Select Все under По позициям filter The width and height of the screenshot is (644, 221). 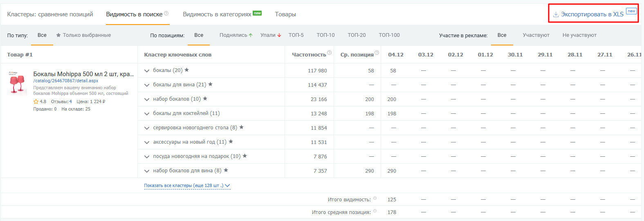pyautogui.click(x=199, y=35)
